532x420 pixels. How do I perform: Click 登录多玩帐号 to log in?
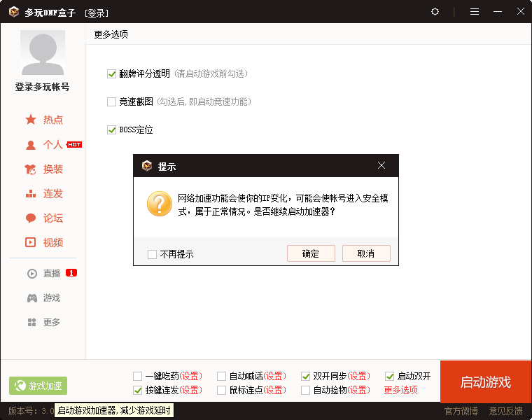click(43, 87)
